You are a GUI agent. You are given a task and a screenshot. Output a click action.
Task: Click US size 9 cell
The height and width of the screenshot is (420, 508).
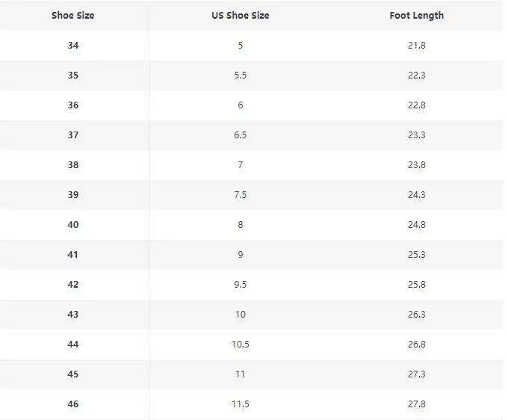(x=241, y=255)
